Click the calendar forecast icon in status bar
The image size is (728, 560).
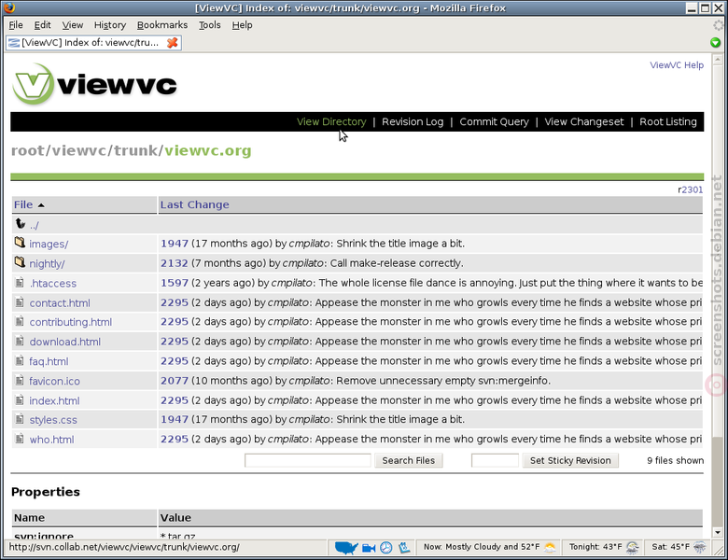(404, 548)
